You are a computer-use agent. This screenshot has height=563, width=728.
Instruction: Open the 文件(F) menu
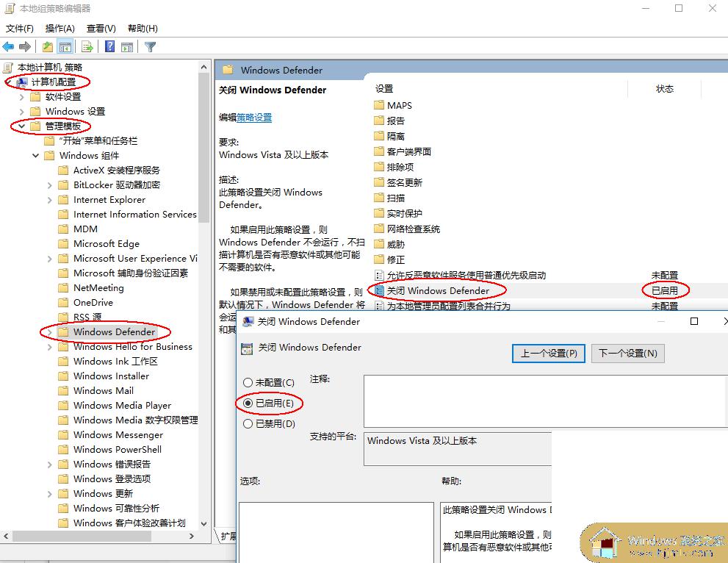click(20, 29)
